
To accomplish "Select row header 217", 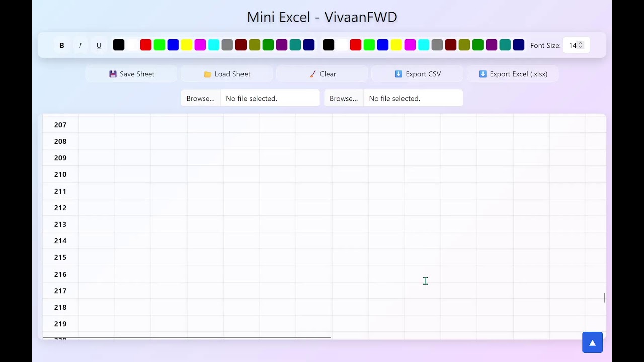I will 60,291.
